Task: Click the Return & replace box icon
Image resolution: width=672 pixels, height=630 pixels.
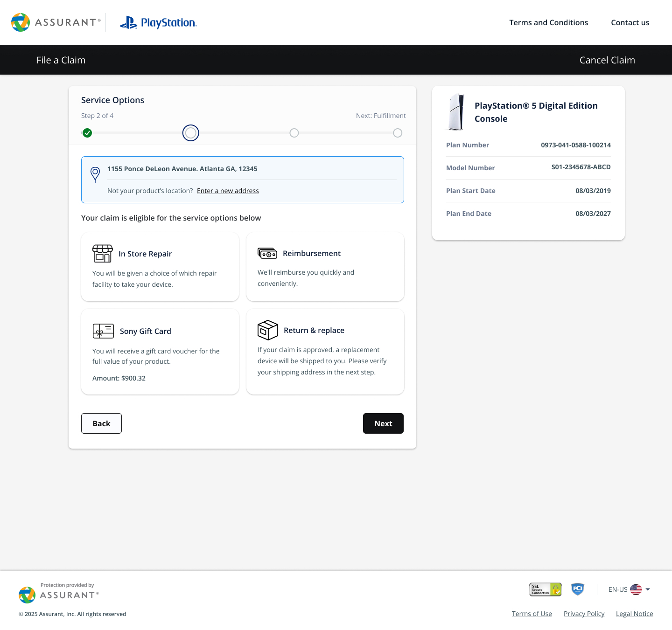Action: 268,330
